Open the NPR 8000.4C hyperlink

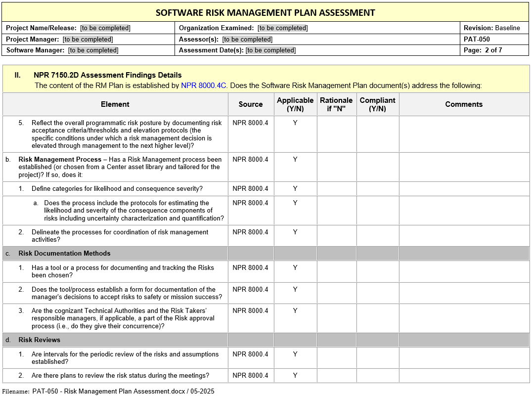[x=204, y=86]
